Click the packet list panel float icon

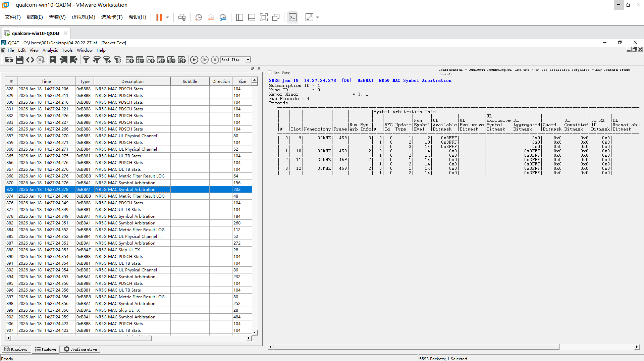tap(252, 68)
